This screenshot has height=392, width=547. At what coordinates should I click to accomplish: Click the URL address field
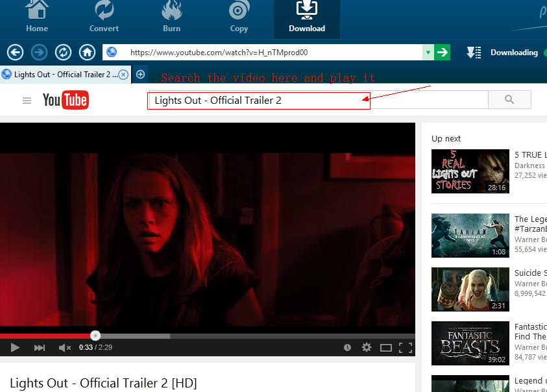point(262,53)
